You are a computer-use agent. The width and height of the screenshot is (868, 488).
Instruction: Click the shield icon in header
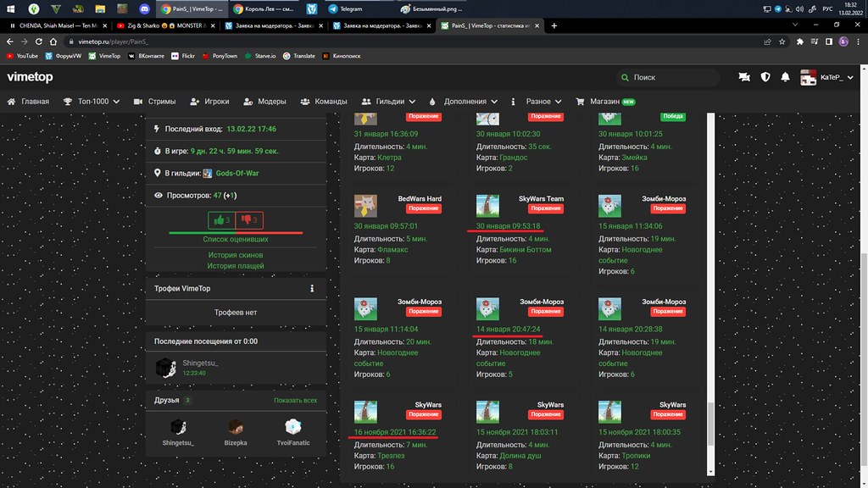pos(765,77)
